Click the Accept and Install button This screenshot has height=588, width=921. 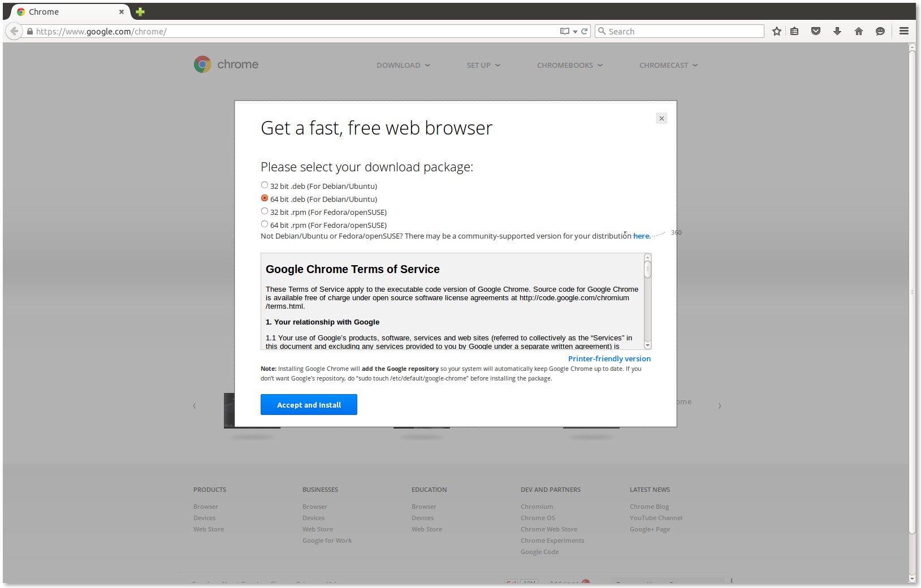pos(309,404)
